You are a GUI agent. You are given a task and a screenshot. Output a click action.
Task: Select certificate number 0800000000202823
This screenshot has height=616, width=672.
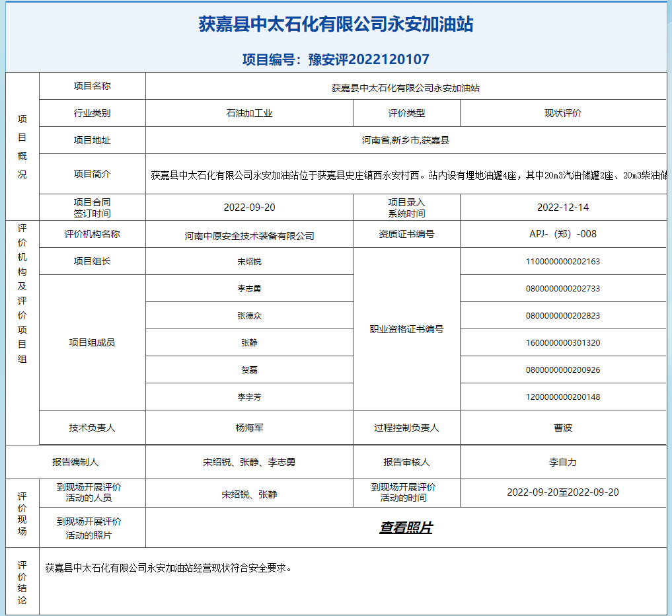[563, 315]
